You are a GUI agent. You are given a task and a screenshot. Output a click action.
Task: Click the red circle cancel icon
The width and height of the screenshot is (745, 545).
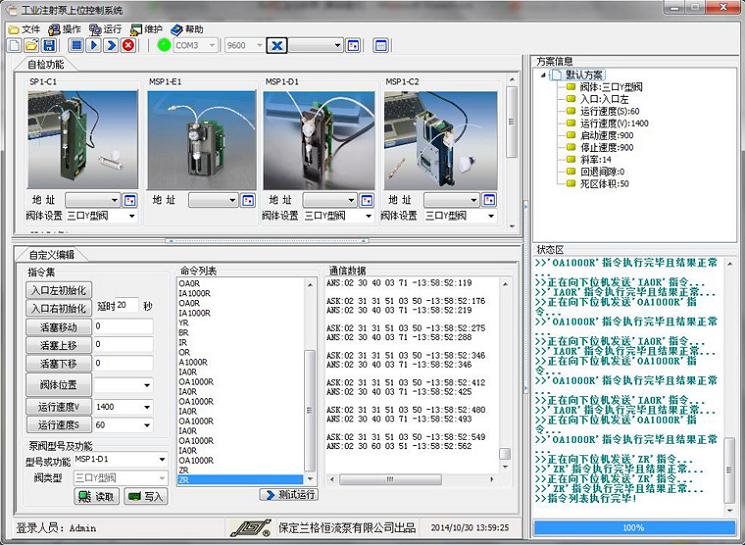[128, 46]
